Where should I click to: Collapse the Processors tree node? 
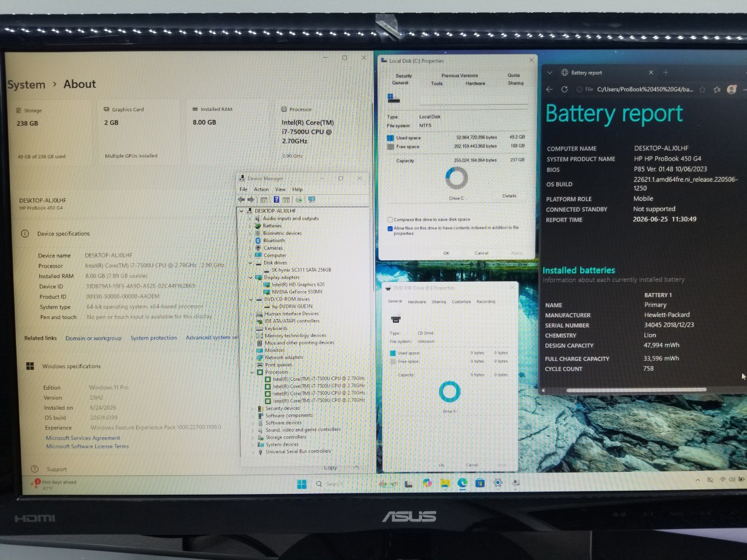tap(252, 372)
